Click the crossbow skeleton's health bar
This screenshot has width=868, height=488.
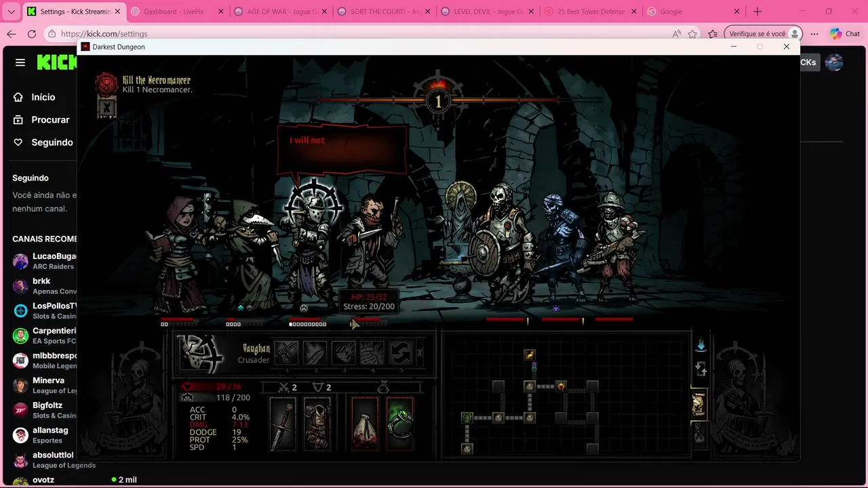614,319
